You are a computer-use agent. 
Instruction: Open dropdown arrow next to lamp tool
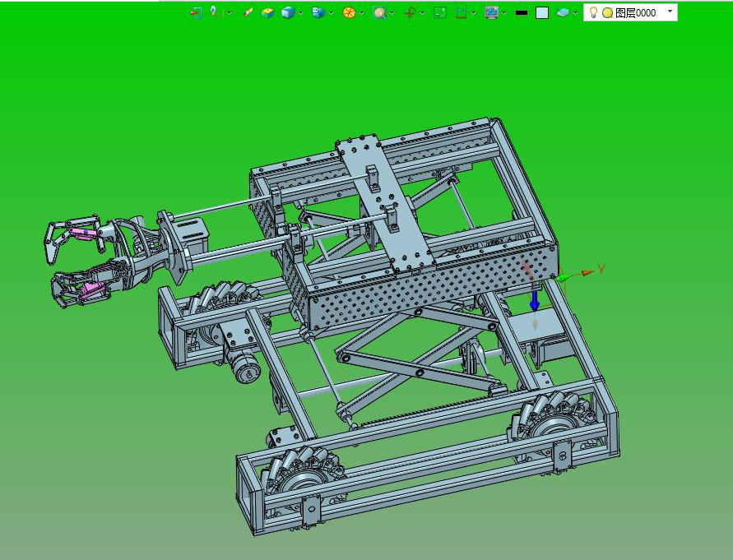229,13
